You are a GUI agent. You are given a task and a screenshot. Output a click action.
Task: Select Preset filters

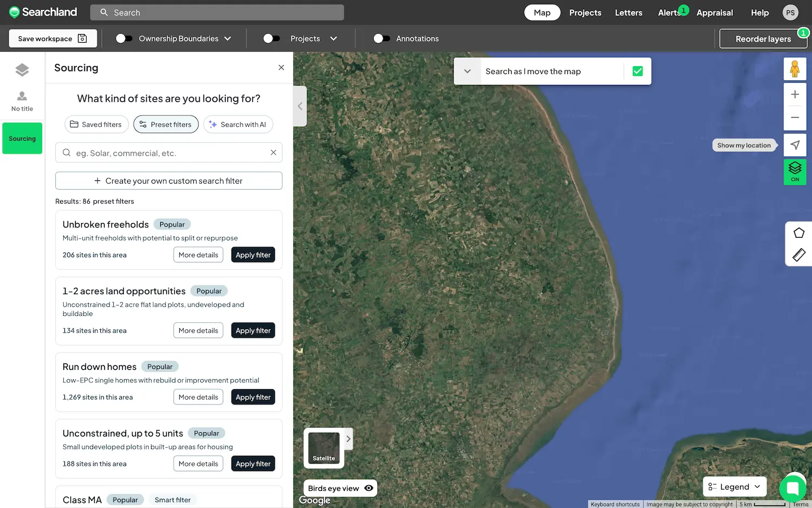point(166,125)
